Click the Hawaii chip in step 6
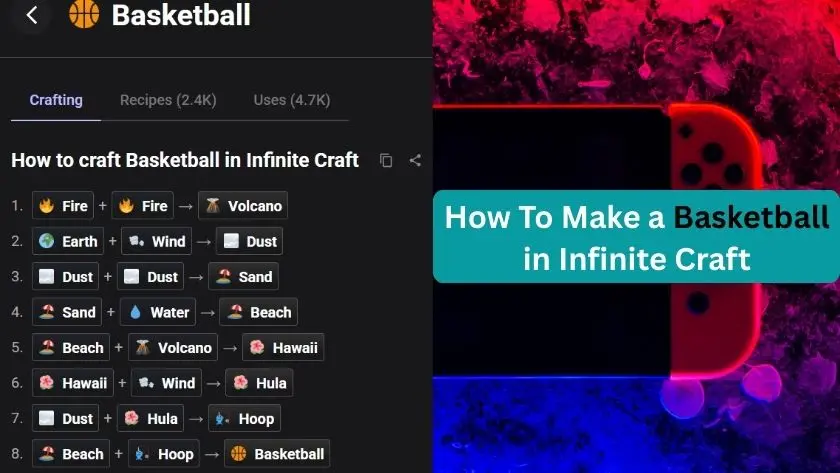Screen dimensions: 840x473 73,382
